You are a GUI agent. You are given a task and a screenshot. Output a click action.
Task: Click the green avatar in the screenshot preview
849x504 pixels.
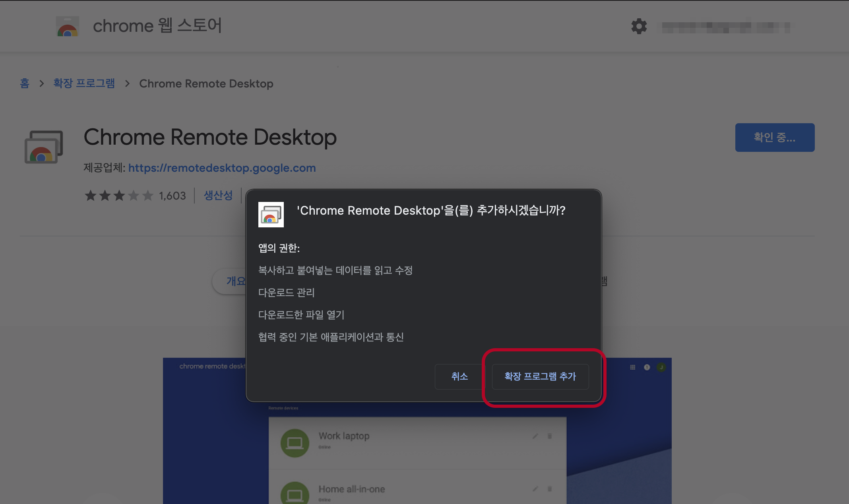point(661,367)
